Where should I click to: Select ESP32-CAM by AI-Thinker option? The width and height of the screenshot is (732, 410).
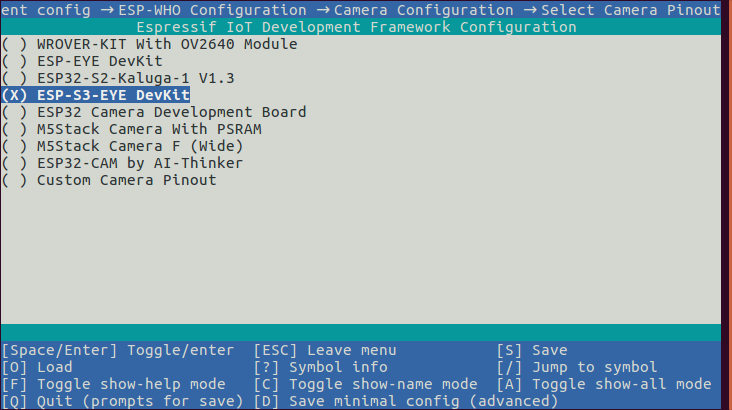tap(125, 163)
